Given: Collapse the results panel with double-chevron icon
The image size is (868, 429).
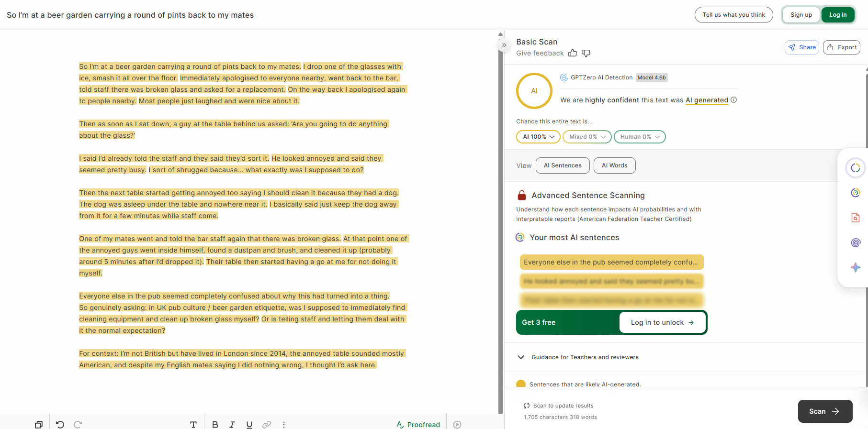Looking at the screenshot, I should tap(504, 45).
